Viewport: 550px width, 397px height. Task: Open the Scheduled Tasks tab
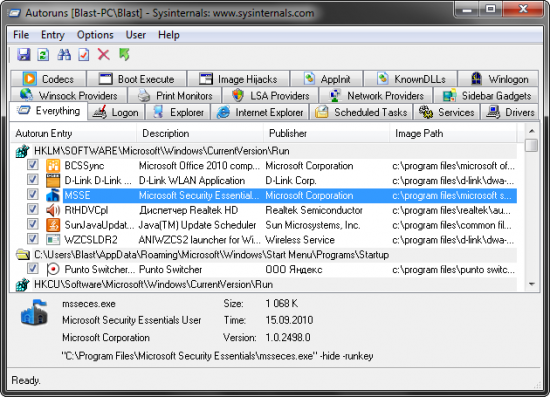click(361, 112)
